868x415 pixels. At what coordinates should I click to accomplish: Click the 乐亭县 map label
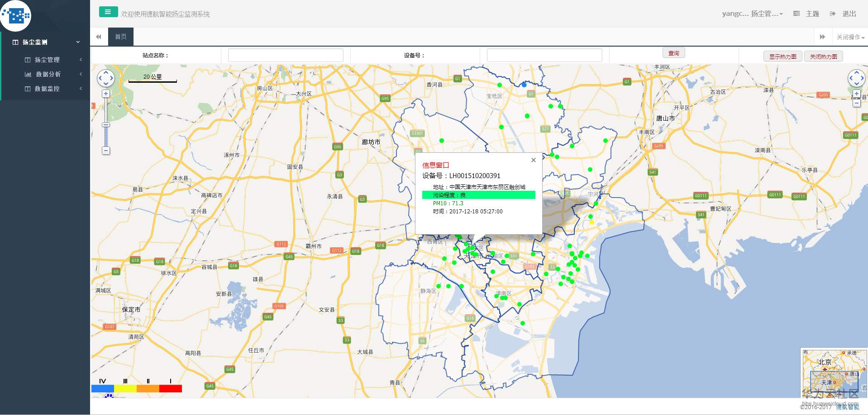click(x=810, y=170)
